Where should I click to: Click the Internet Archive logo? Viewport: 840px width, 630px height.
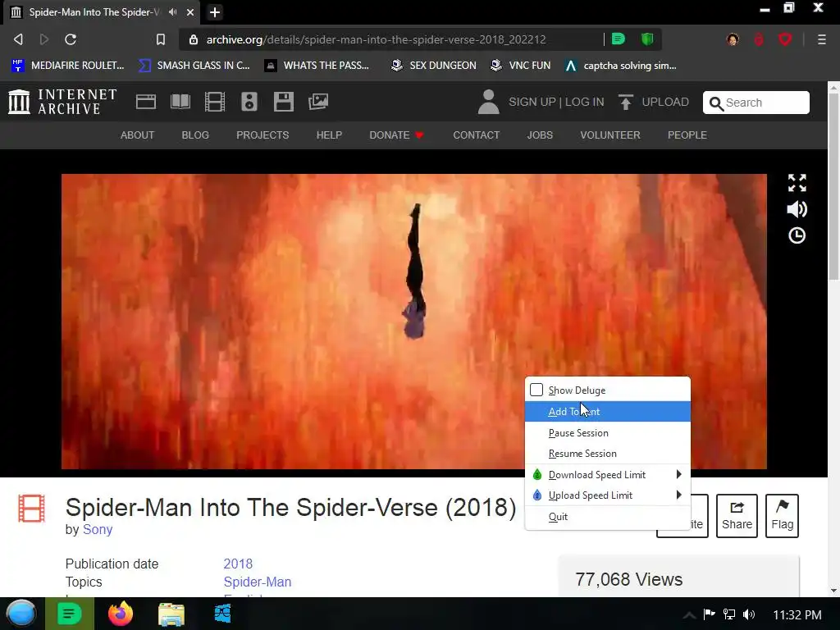62,102
